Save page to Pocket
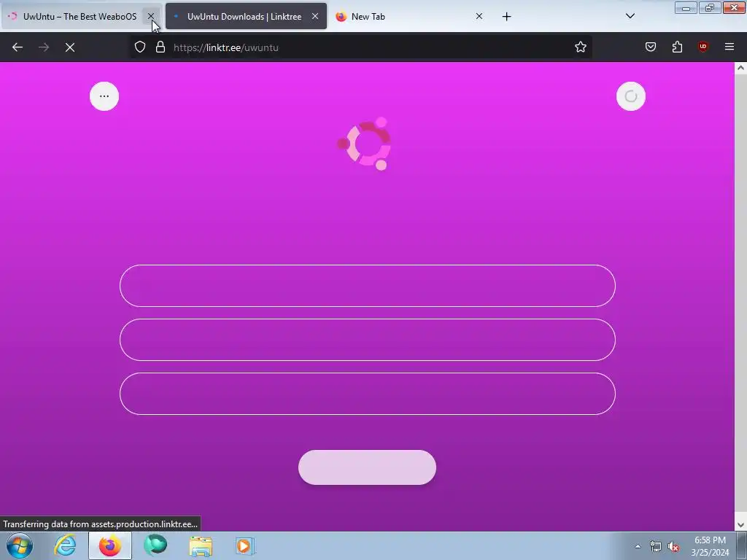 (x=651, y=47)
